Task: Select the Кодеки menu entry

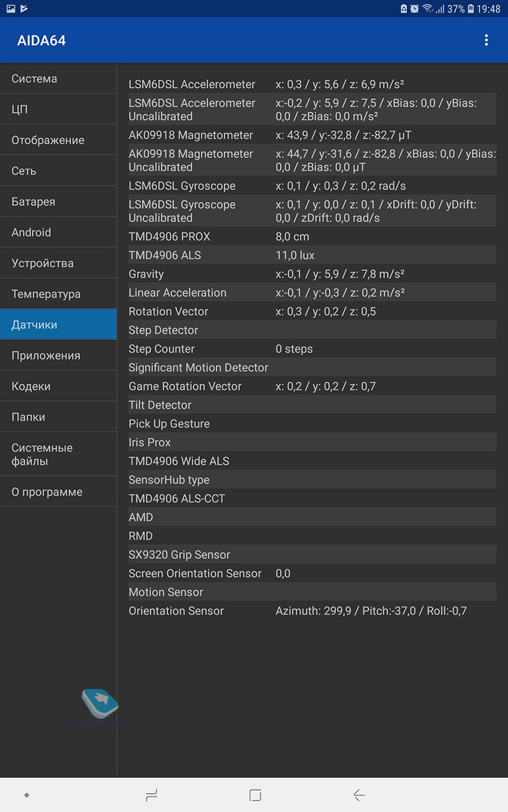Action: [58, 386]
